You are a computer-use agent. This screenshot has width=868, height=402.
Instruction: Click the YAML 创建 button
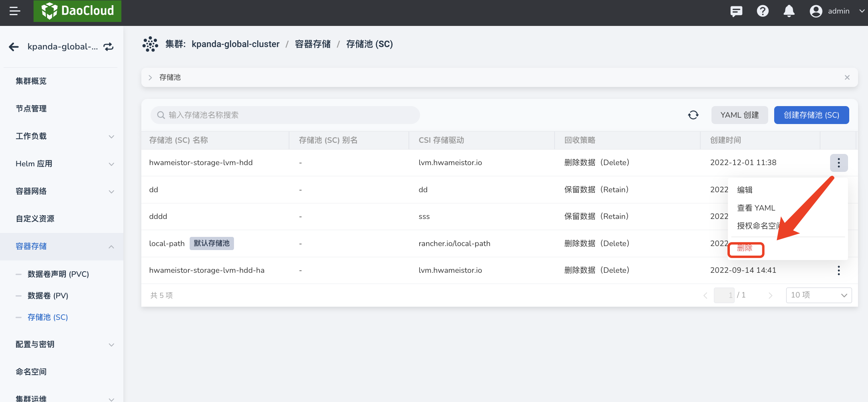[x=739, y=115]
